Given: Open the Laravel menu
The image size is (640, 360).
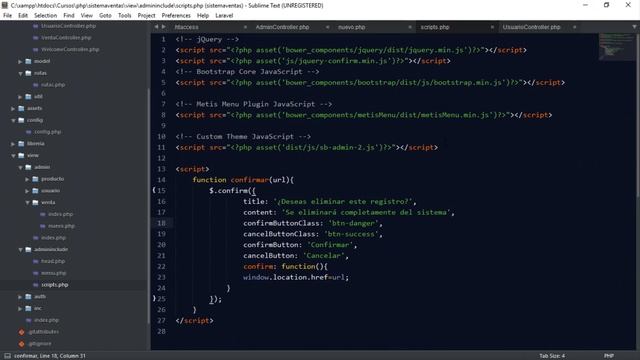Looking at the screenshot, I should point(224,16).
